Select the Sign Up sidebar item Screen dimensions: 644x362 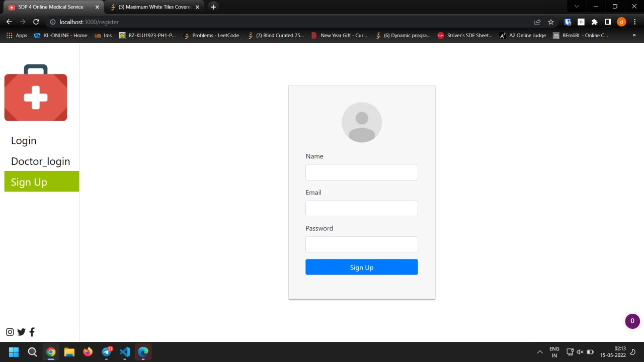click(41, 182)
